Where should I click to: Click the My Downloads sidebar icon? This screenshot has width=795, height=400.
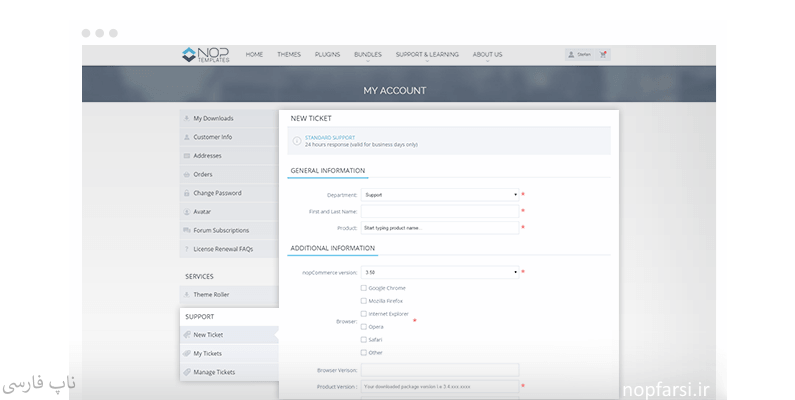click(187, 118)
